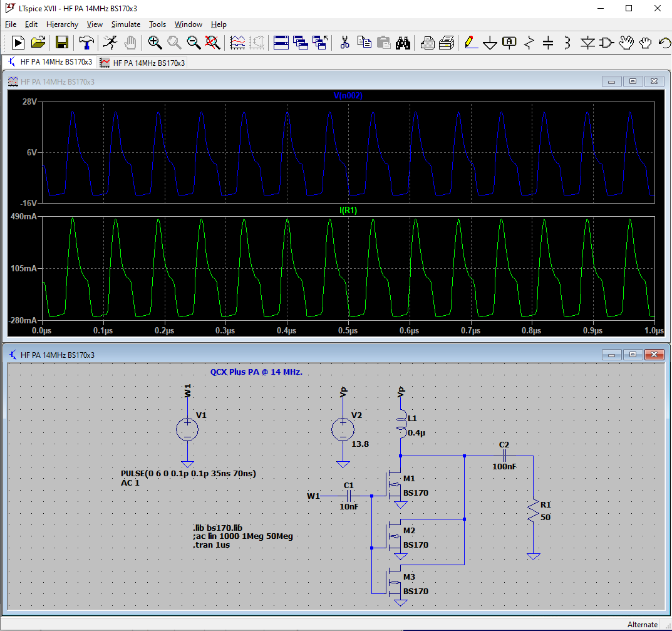Select voltage source V1 symbol
Screen dimensions: 672x631
(x=187, y=429)
